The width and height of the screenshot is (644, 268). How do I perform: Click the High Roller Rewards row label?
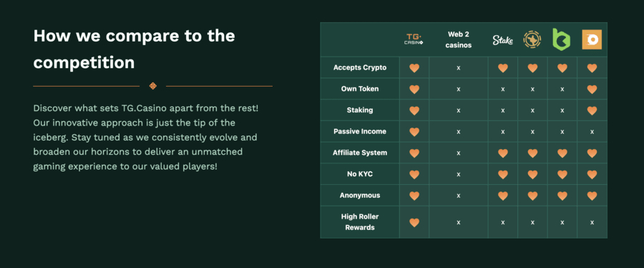360,222
